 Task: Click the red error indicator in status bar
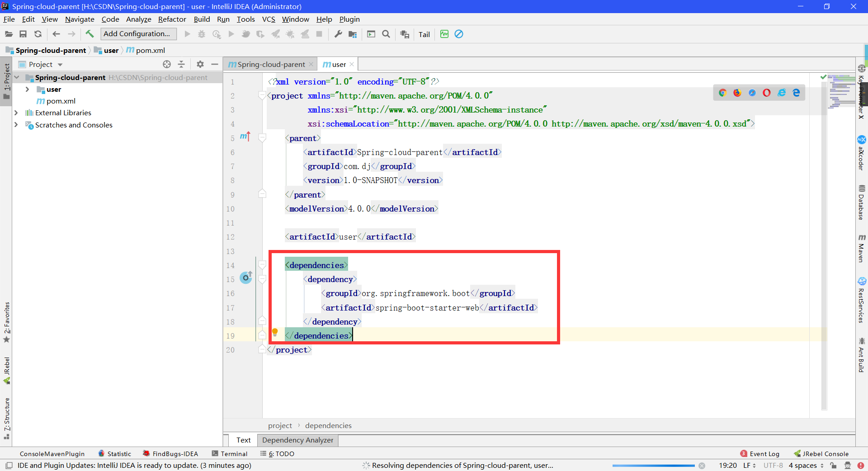pos(860,465)
